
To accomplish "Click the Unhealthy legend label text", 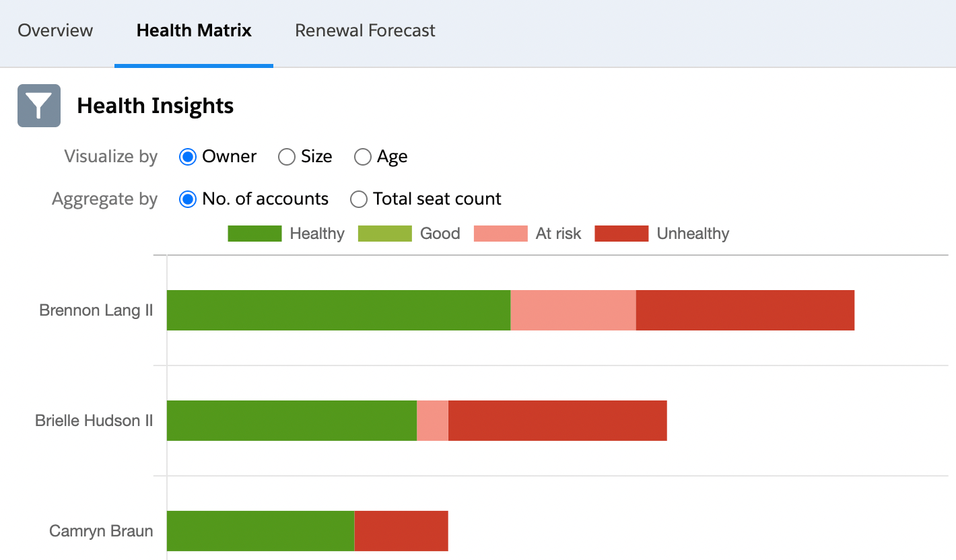I will tap(693, 234).
